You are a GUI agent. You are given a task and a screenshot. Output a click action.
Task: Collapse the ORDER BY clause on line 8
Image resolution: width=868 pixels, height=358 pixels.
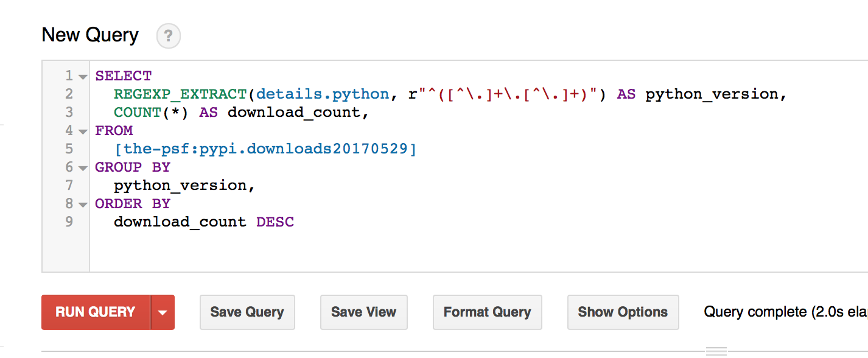[82, 203]
